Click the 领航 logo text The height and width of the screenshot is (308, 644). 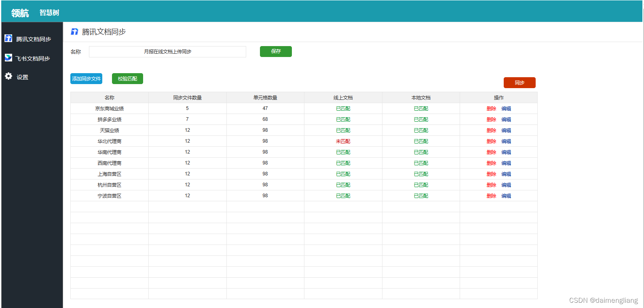[20, 13]
